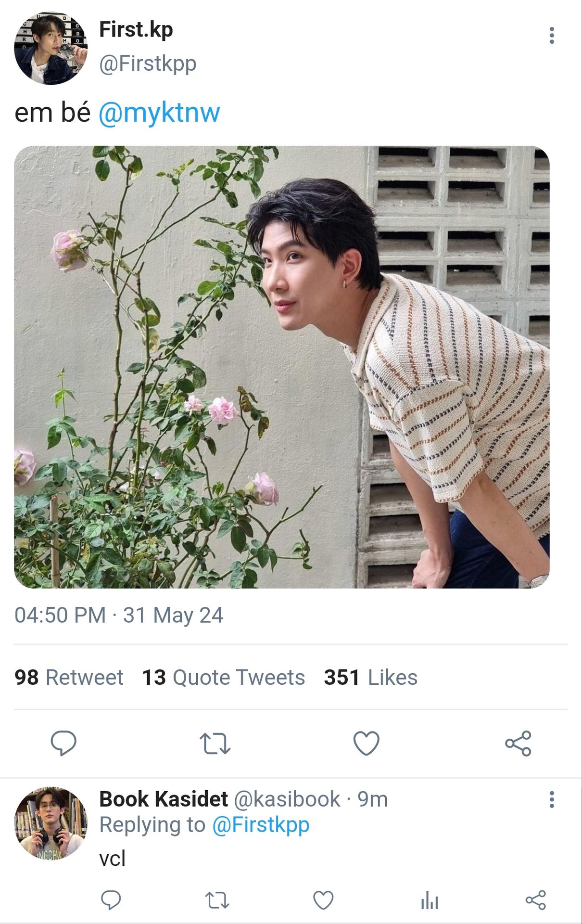
Task: Reply to Book Kasidet's comment
Action: 111,899
